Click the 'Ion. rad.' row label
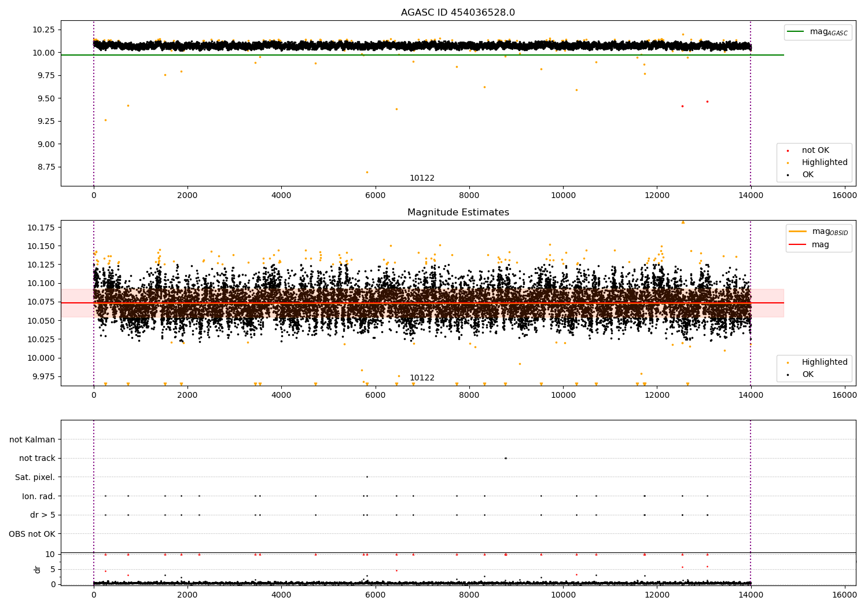Viewport: 868px width, 608px height. click(39, 496)
